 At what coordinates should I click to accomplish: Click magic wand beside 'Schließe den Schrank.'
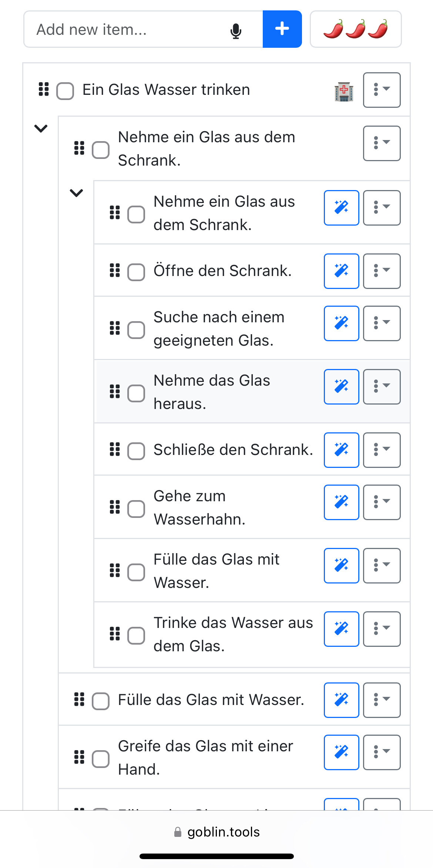click(341, 450)
